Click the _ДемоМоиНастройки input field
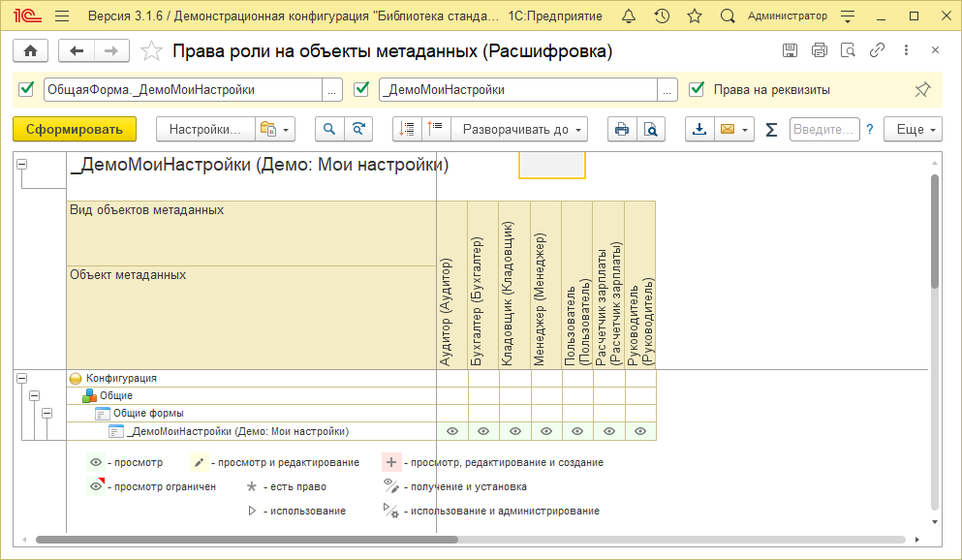The image size is (962, 560). click(x=517, y=89)
